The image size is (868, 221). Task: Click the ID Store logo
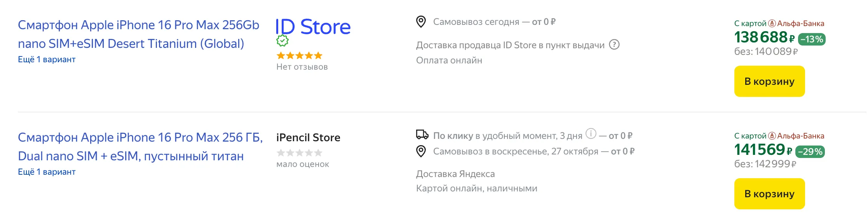(x=313, y=27)
